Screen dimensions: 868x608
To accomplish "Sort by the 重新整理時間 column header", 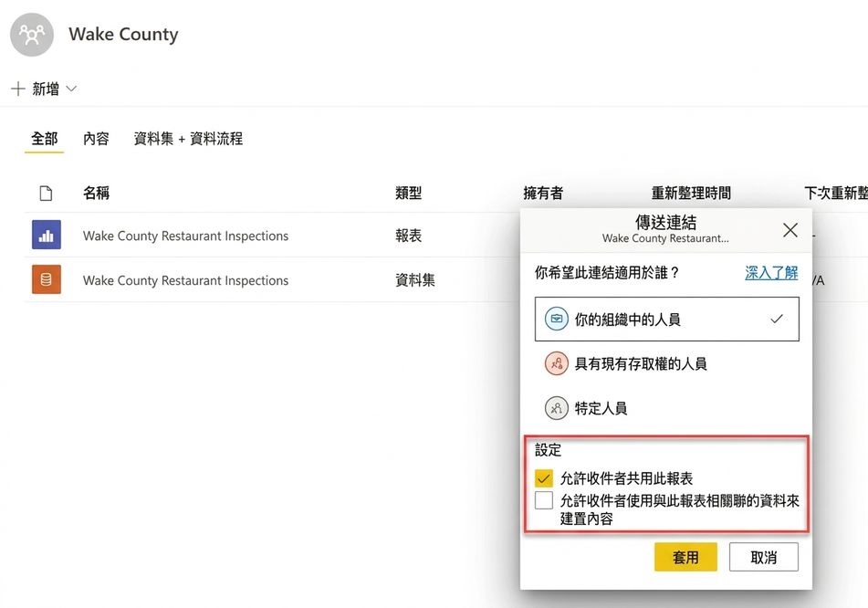I will point(691,193).
